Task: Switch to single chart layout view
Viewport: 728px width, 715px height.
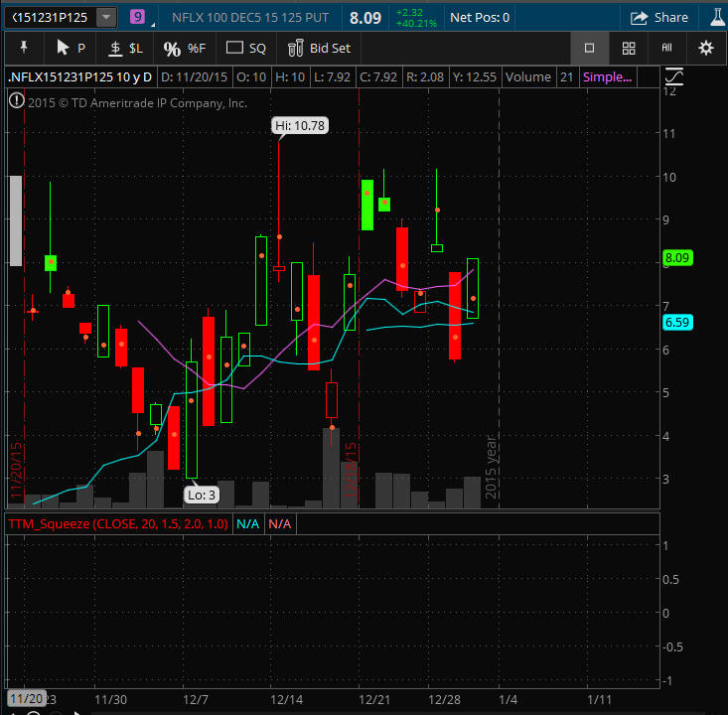Action: (589, 48)
